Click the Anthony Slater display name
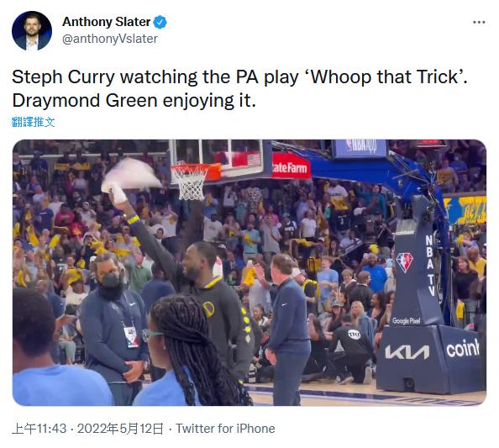The height and width of the screenshot is (448, 499). pyautogui.click(x=107, y=22)
